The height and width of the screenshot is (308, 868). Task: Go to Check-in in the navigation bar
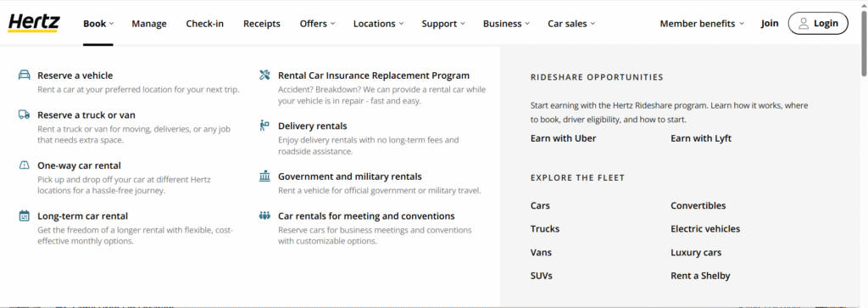[x=205, y=24]
